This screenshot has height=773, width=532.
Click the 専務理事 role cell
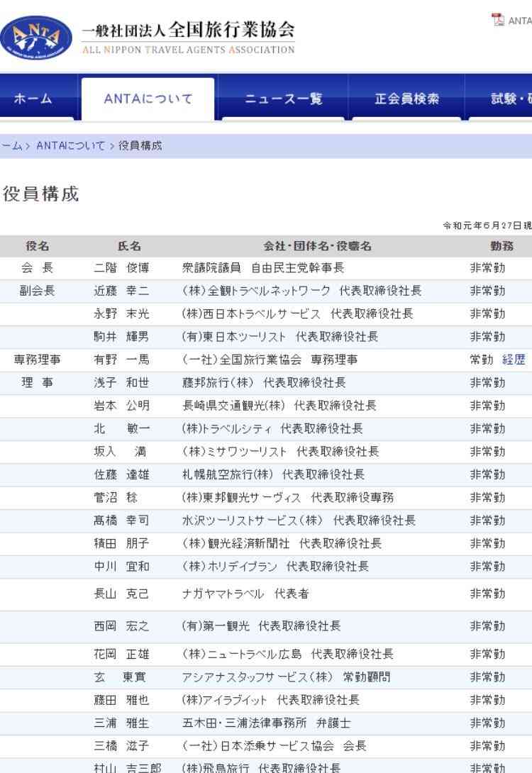point(37,360)
